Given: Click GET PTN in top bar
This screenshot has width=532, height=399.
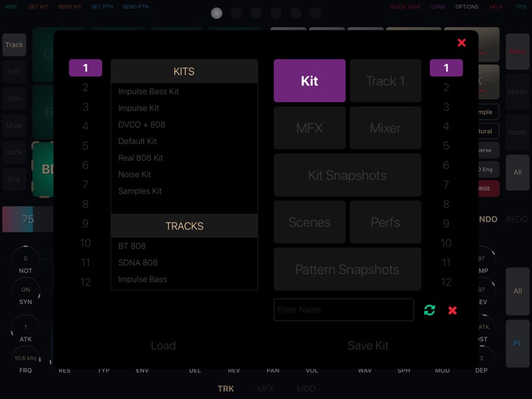Looking at the screenshot, I should (101, 6).
